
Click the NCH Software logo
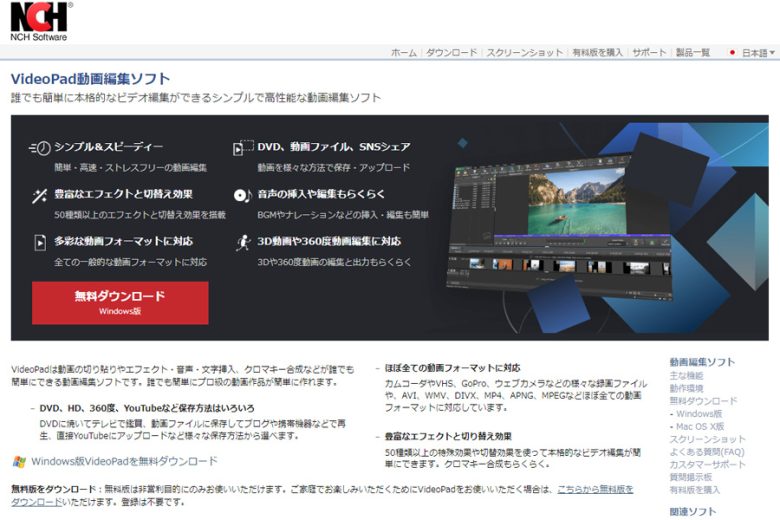[40, 21]
